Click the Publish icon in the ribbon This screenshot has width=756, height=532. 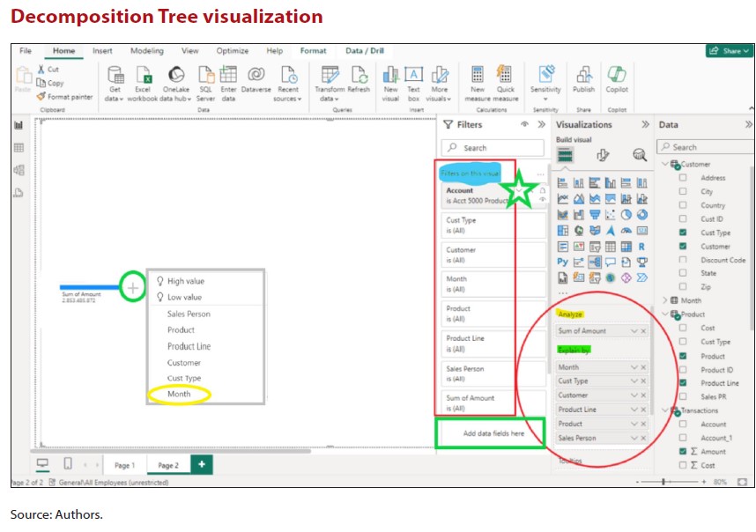pyautogui.click(x=583, y=75)
